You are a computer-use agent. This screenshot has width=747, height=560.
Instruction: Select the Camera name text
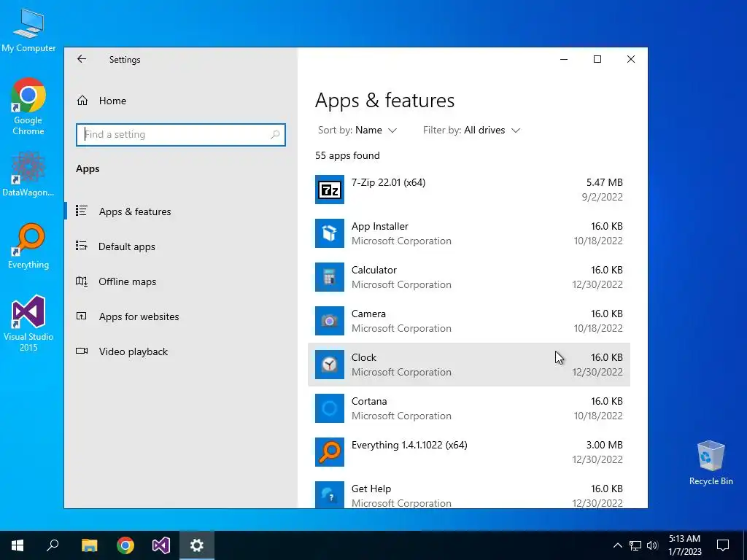tap(368, 314)
